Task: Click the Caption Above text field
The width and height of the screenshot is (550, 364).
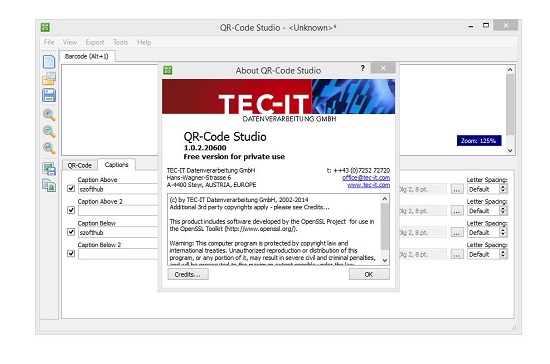Action: tap(118, 189)
